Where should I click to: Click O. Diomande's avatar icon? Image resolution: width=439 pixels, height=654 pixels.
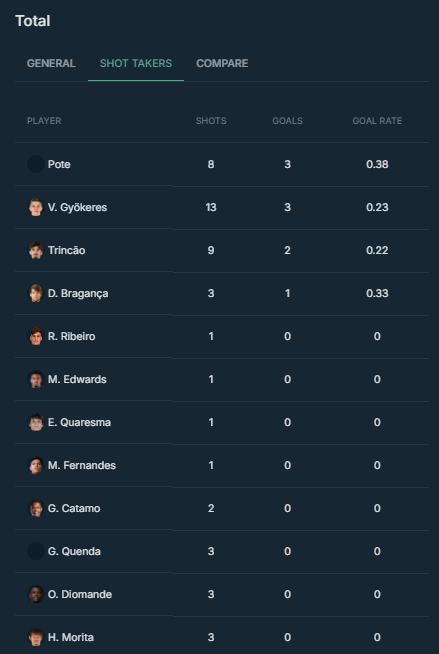[36, 594]
